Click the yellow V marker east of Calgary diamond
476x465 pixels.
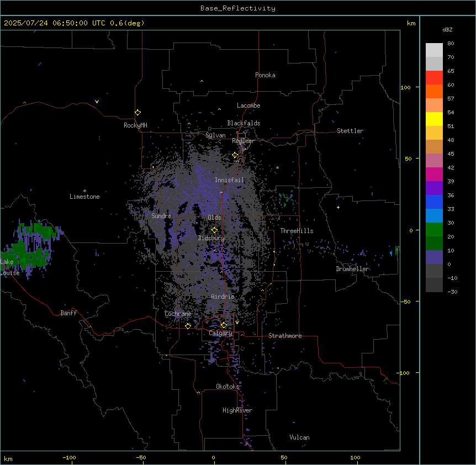[x=237, y=323]
